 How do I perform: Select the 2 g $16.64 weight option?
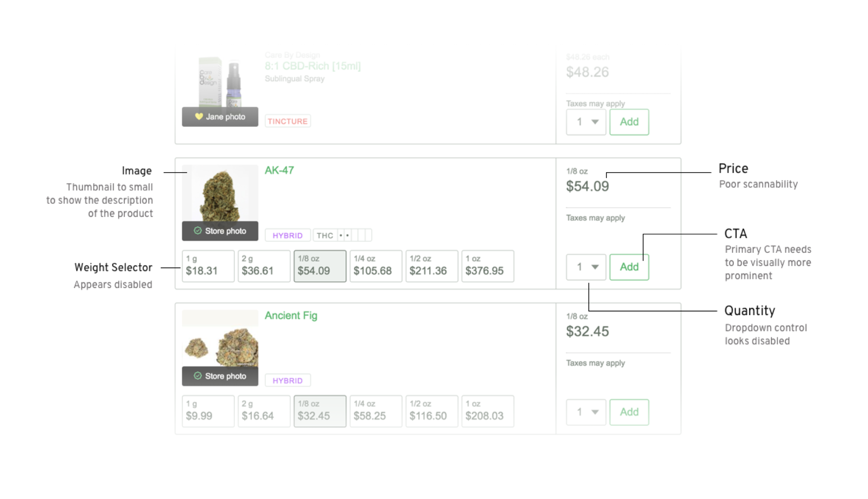click(264, 411)
